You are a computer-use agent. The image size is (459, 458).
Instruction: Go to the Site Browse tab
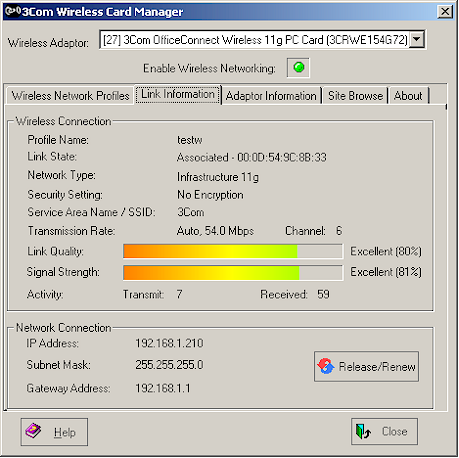coord(355,96)
